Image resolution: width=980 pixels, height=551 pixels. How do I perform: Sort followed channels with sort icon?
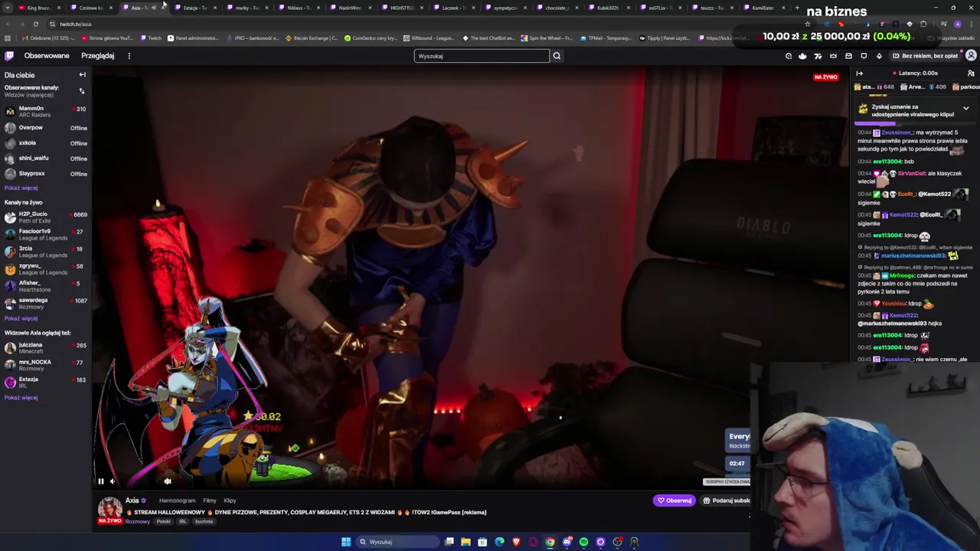(82, 91)
